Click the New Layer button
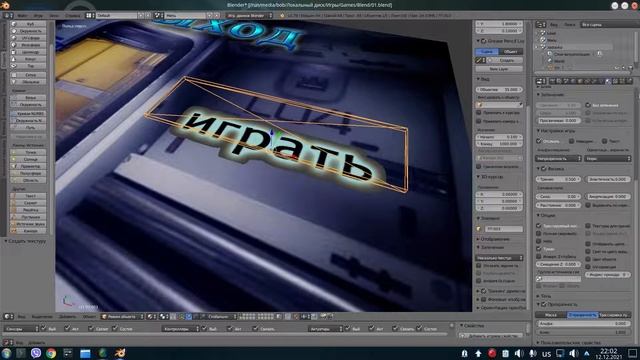Viewport: 640px width, 360px height. [499, 69]
